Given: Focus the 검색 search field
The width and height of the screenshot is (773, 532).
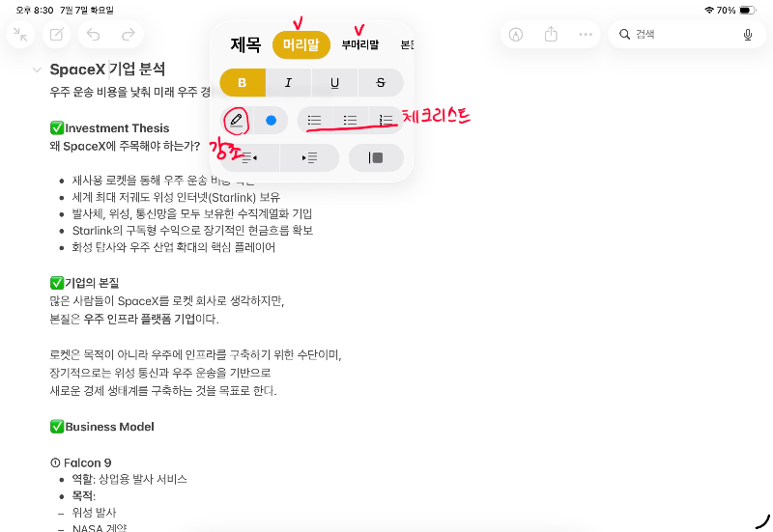Looking at the screenshot, I should pos(687,35).
